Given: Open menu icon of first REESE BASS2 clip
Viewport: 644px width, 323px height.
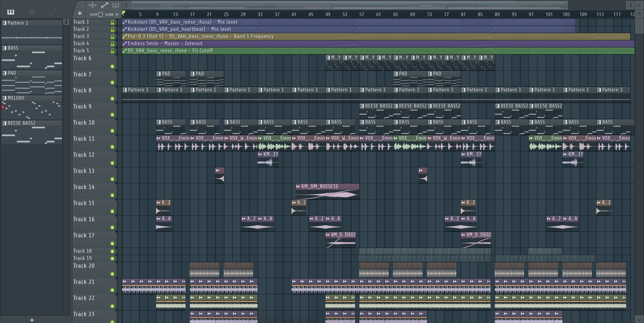Looking at the screenshot, I should (362, 106).
